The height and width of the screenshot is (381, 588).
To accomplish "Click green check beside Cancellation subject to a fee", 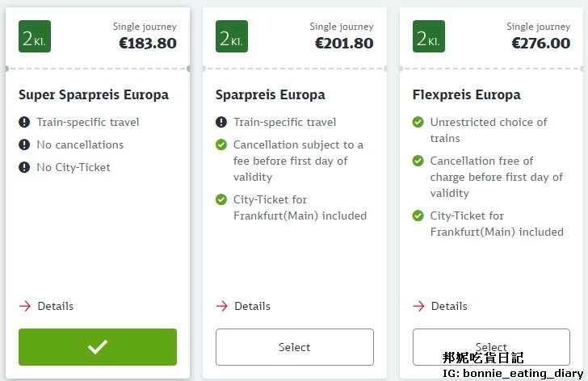I will [221, 145].
